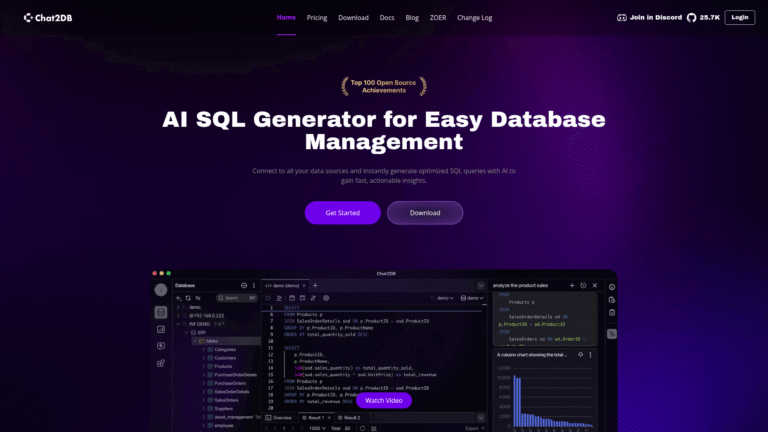Click the Get Started button
The height and width of the screenshot is (432, 768).
(x=342, y=213)
